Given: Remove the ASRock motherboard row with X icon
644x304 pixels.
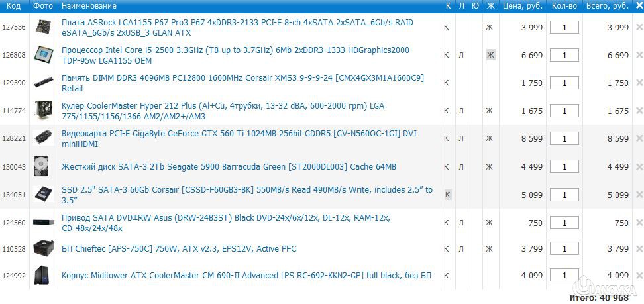Looking at the screenshot, I should pyautogui.click(x=639, y=27).
